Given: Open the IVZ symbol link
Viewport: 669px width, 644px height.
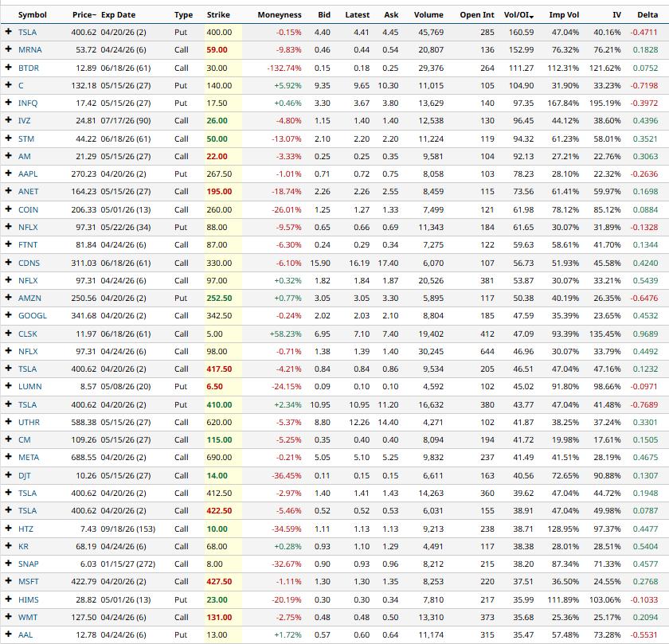Looking at the screenshot, I should click(25, 121).
